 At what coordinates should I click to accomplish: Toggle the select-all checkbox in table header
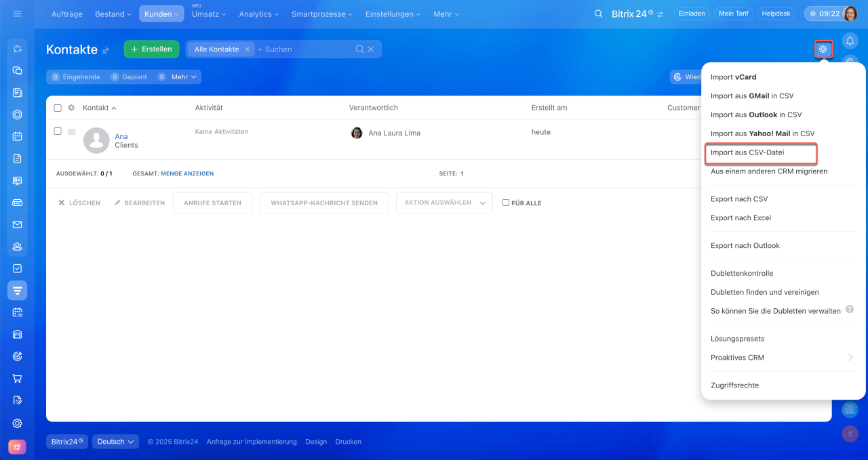pos(58,108)
